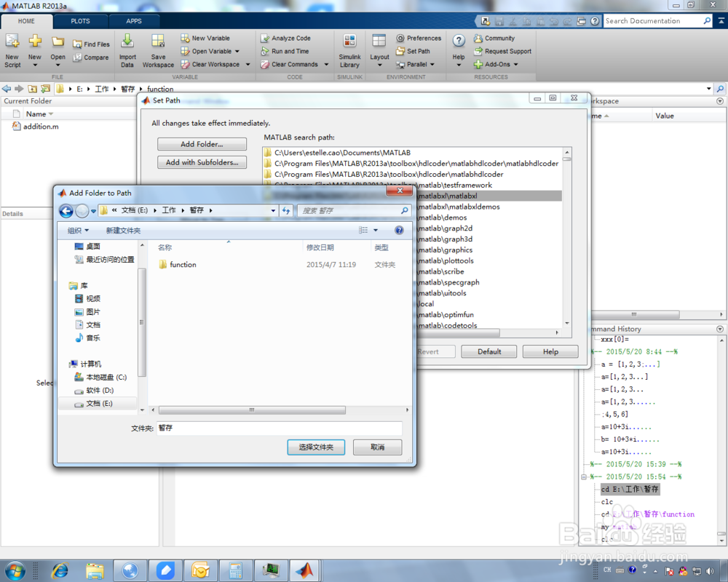728x582 pixels.
Task: Click the Default button in Set Path
Action: coord(489,352)
